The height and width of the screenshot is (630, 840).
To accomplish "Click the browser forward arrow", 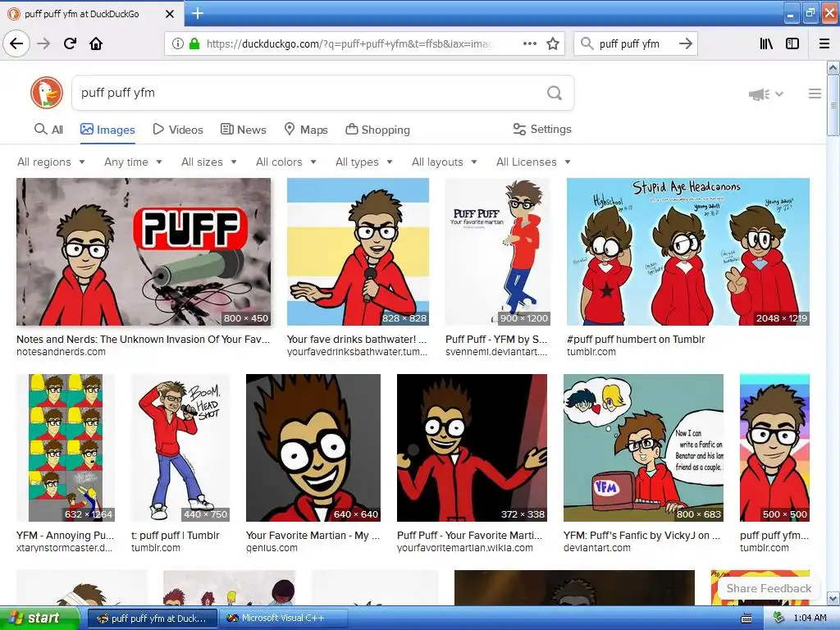I will coord(43,43).
